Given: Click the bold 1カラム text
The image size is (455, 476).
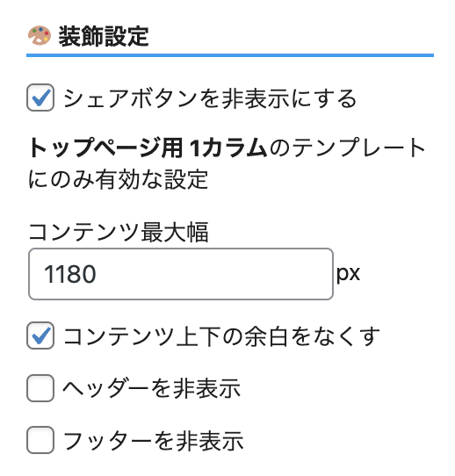Looking at the screenshot, I should click(x=228, y=148).
